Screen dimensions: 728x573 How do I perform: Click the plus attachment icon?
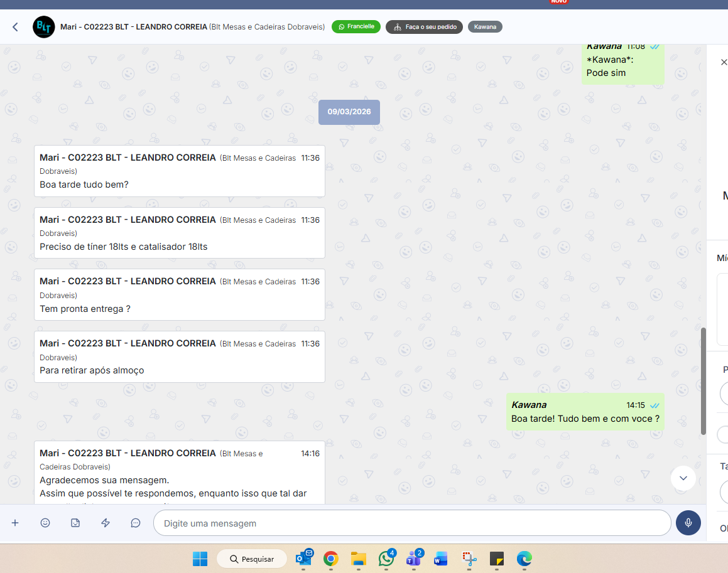point(15,523)
